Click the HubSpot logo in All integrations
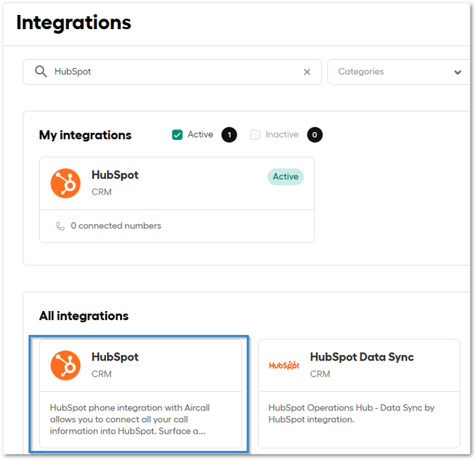Screen dimensions: 476x460 pos(65,366)
